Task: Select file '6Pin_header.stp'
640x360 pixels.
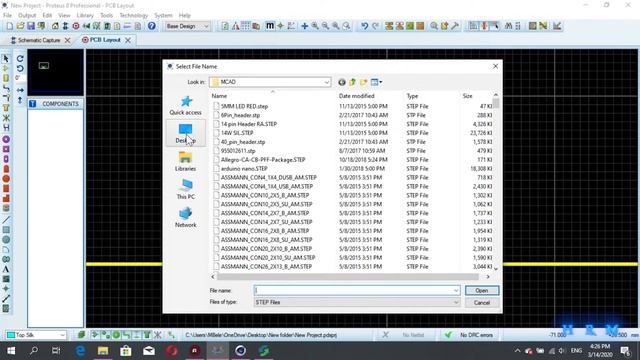Action: click(x=240, y=115)
